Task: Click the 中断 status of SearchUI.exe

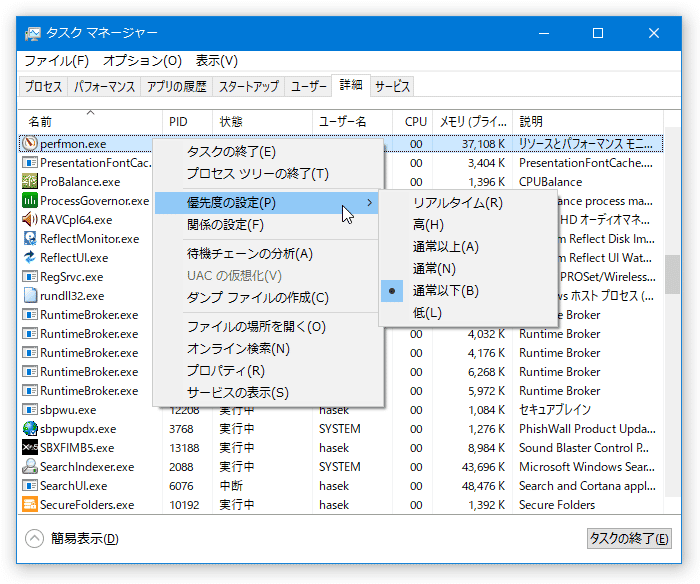Action: 231,486
